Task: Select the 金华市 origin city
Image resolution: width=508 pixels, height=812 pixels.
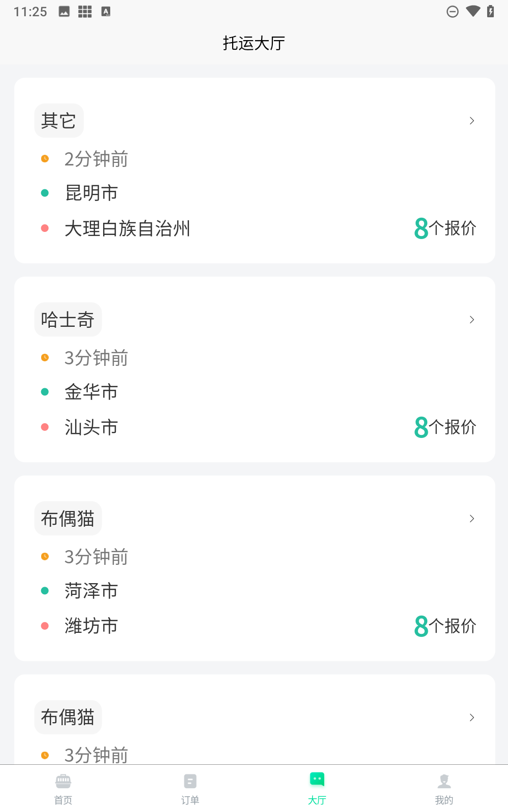Action: point(91,392)
